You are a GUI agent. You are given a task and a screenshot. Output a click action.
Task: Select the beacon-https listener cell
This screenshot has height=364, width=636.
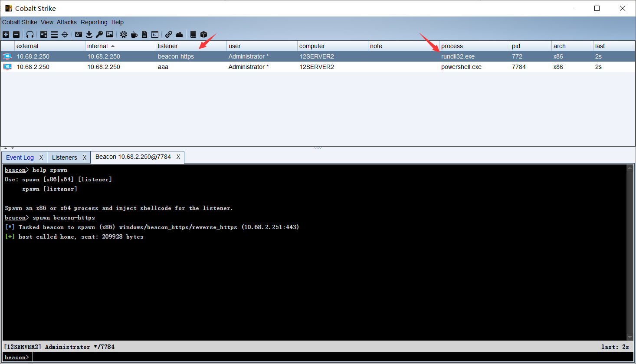(191, 56)
